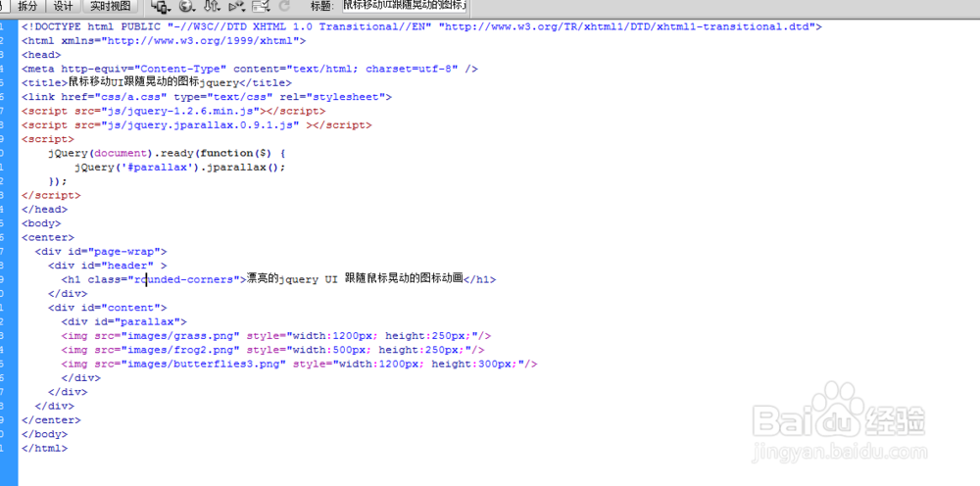
Task: Click the jQuery('#parallax').jparallax(); line
Action: click(180, 167)
